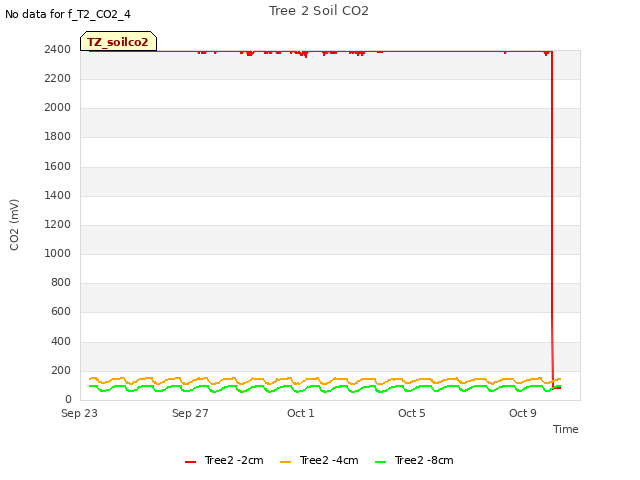Select the Tree2 -2cm legend entry
Viewport: 640px width, 480px height.
[x=224, y=460]
